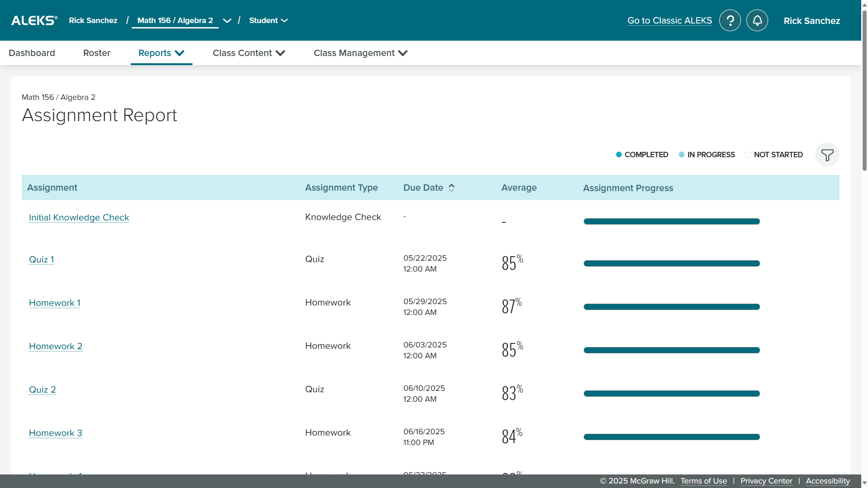Open the Homework 1 assignment link
Image resolution: width=868 pixels, height=488 pixels.
click(x=55, y=303)
